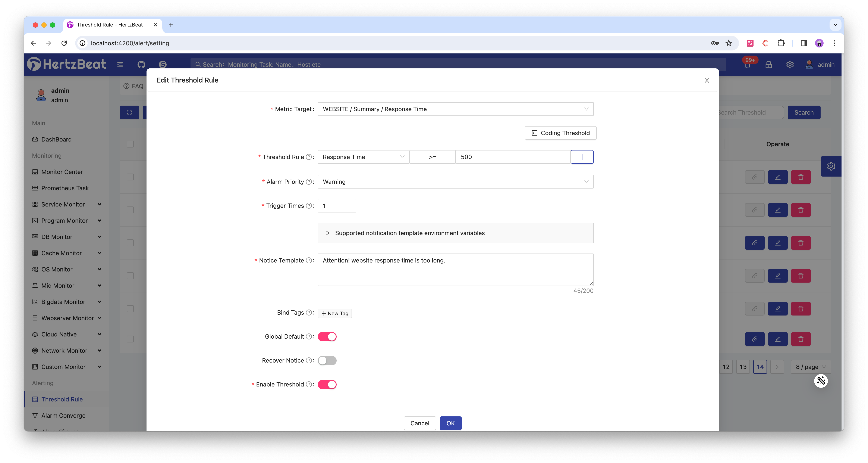Open the Metric Target dropdown
This screenshot has width=868, height=463.
coord(455,109)
